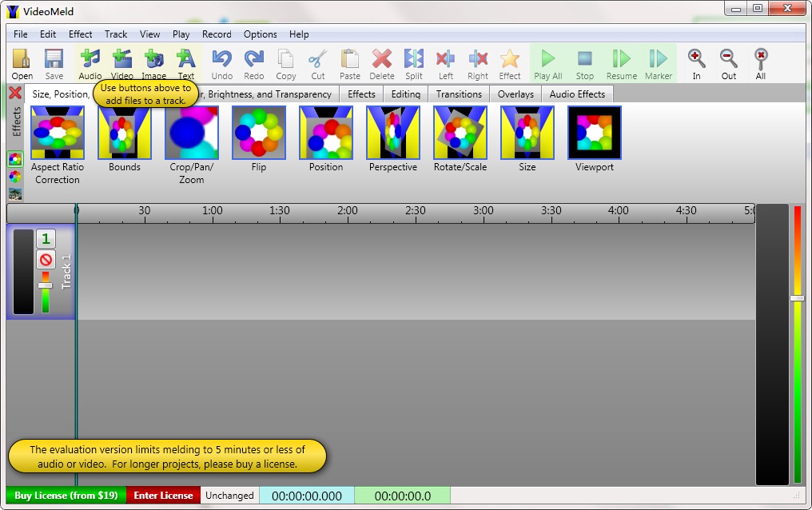Click the Paste clipboard icon

(x=350, y=64)
